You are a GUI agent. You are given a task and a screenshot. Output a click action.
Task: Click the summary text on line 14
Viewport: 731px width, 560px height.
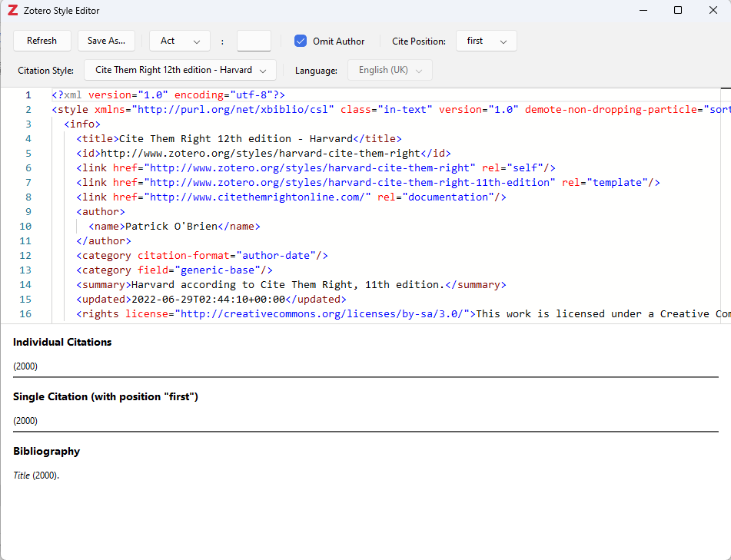coord(288,285)
